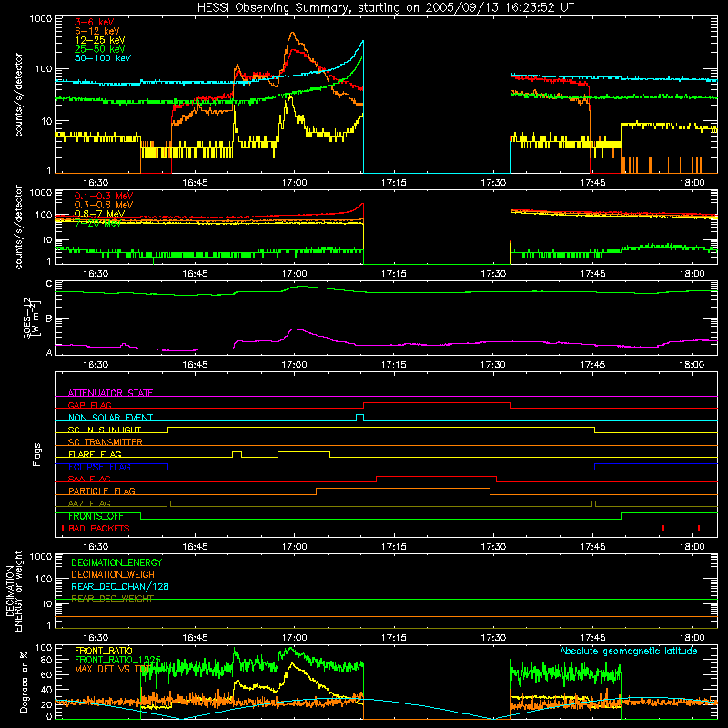Click the 16:45 tick under the GOES panel
The width and height of the screenshot is (728, 728).
(195, 365)
